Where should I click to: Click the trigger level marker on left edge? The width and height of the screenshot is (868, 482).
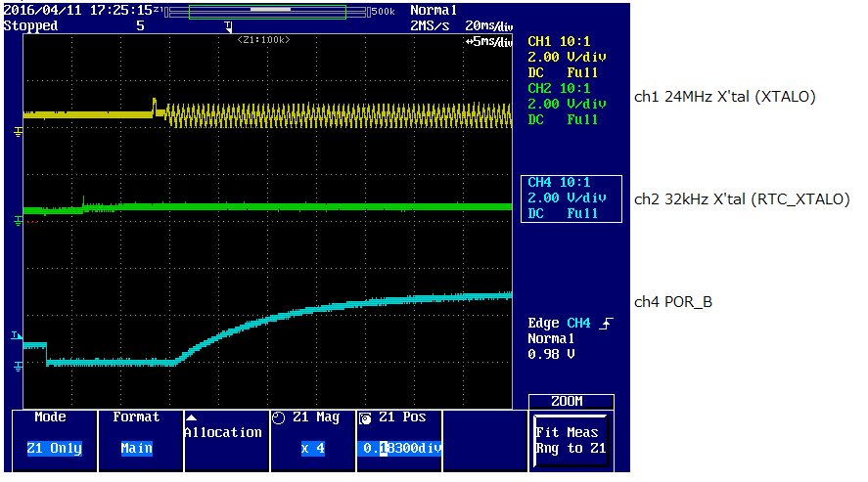pyautogui.click(x=17, y=335)
